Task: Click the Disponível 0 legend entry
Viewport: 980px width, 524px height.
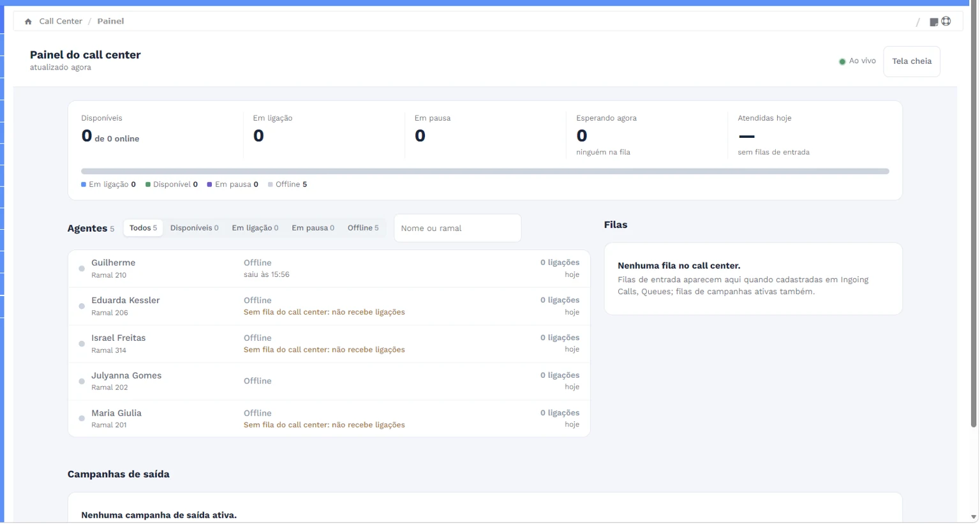Action: click(172, 184)
